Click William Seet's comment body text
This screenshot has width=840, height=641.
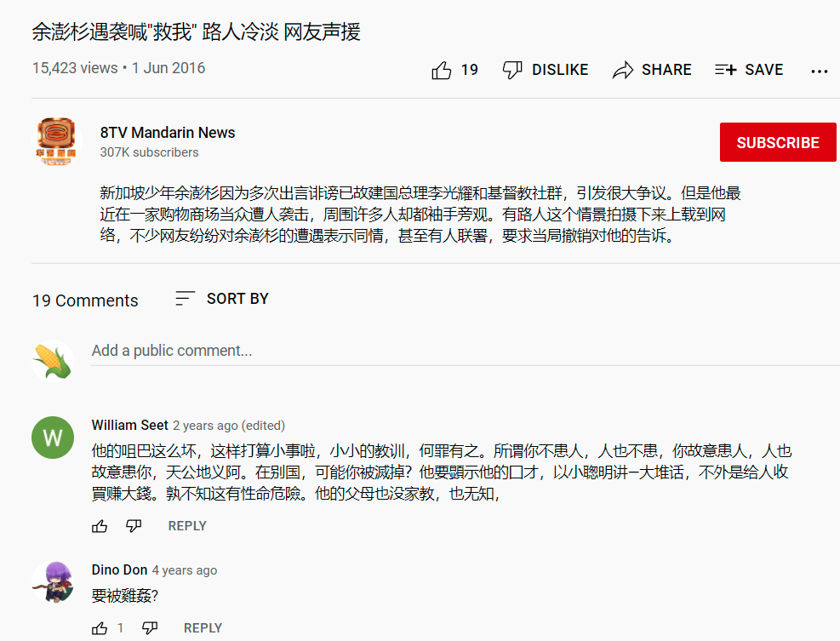click(x=442, y=472)
